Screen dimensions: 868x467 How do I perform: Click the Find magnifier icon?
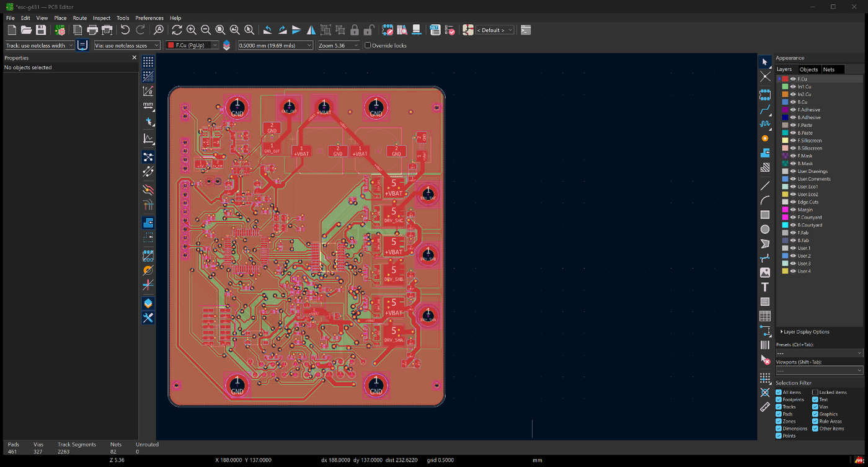[159, 30]
